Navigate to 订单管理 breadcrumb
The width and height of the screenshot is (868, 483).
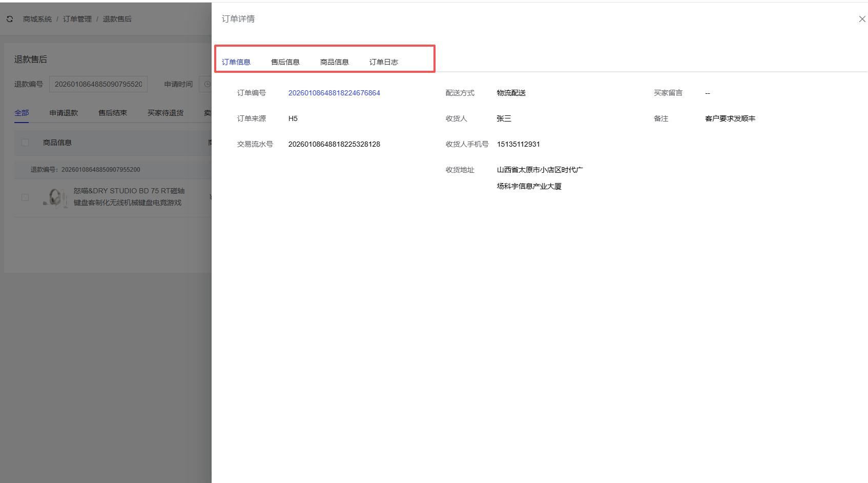pyautogui.click(x=77, y=19)
